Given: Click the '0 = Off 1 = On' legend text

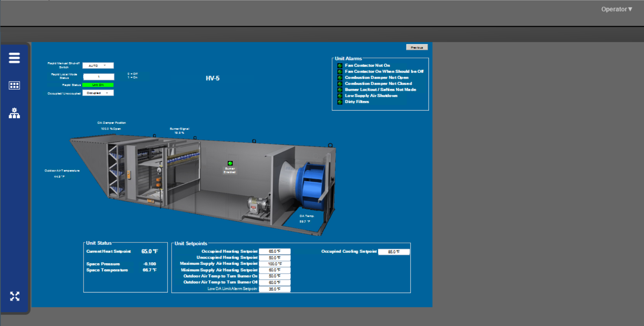Looking at the screenshot, I should tap(132, 76).
